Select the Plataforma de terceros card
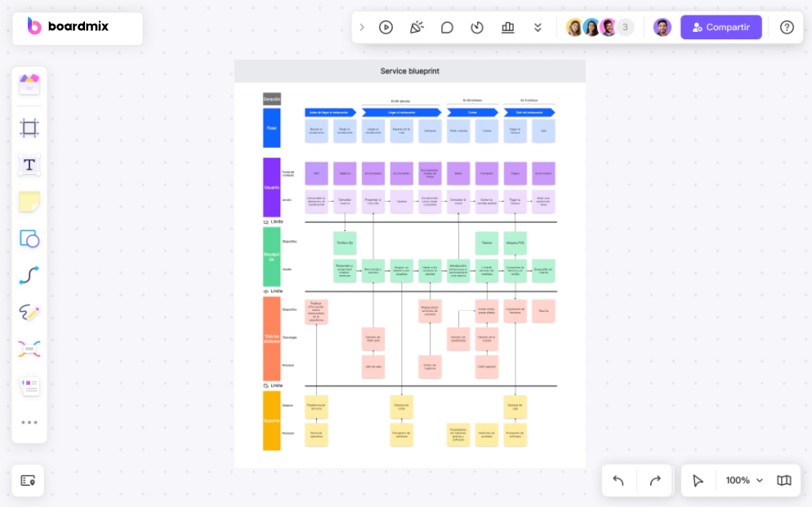The height and width of the screenshot is (507, 812). pos(316,407)
